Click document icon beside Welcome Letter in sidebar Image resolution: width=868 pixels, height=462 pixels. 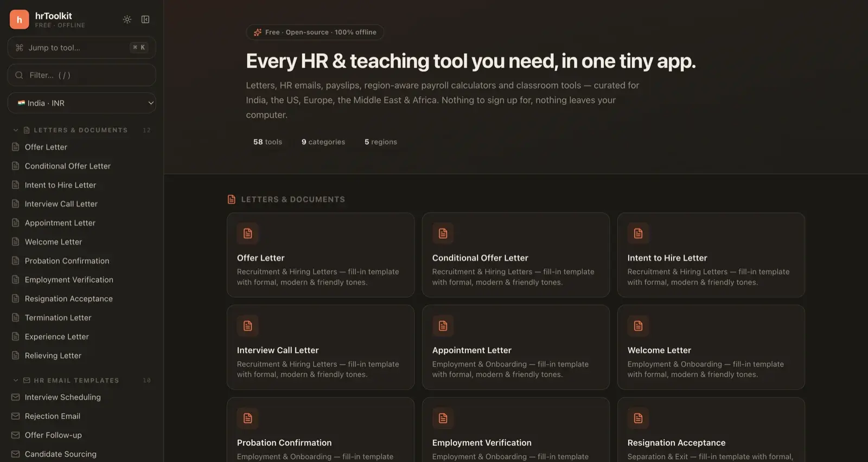point(16,242)
